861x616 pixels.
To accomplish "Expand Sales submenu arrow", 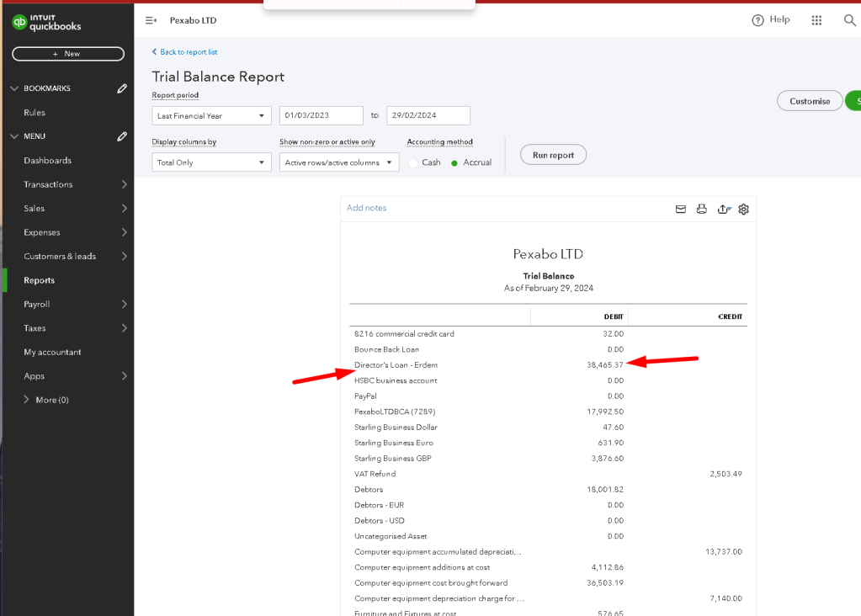I will (124, 209).
